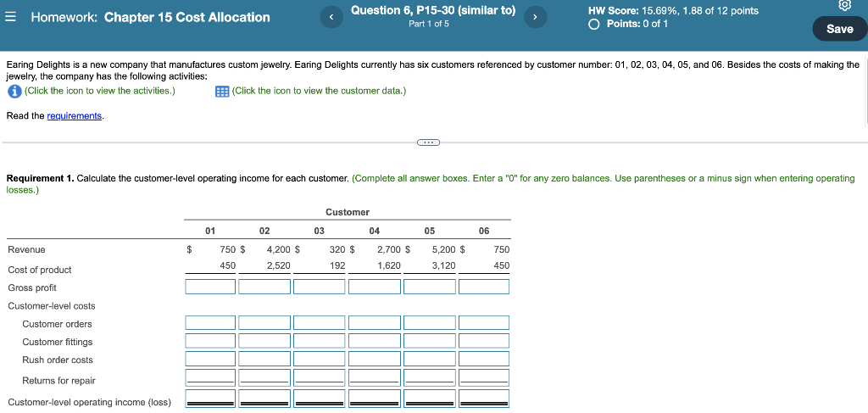
Task: Click the 'Part 1 of 5' label
Action: 429,24
